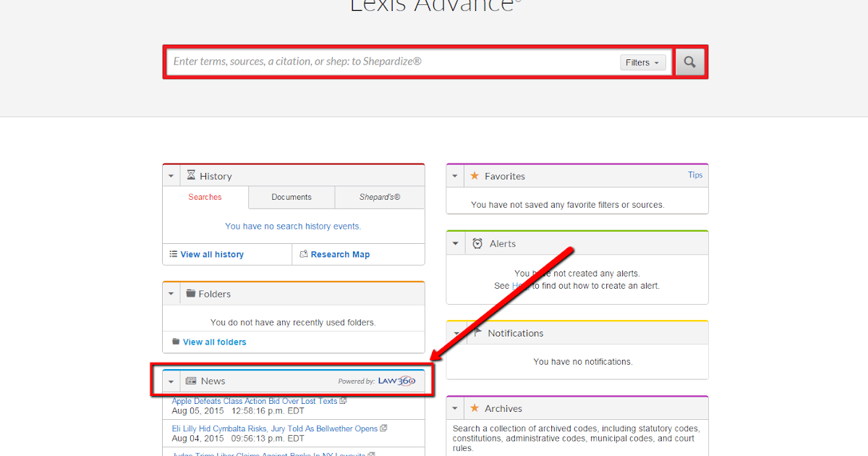
Task: Open Eli Lilly Hid Cymbalta Risks article
Action: (275, 428)
